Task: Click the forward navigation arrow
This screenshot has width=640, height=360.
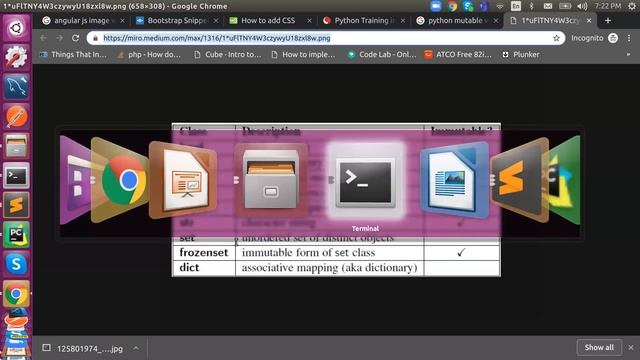Action: pos(60,38)
